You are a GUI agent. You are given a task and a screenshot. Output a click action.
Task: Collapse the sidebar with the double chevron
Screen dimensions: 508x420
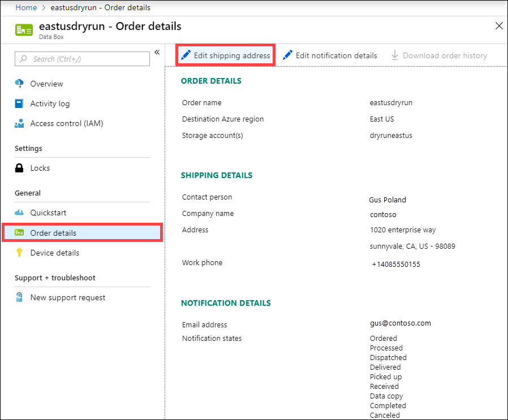point(157,51)
